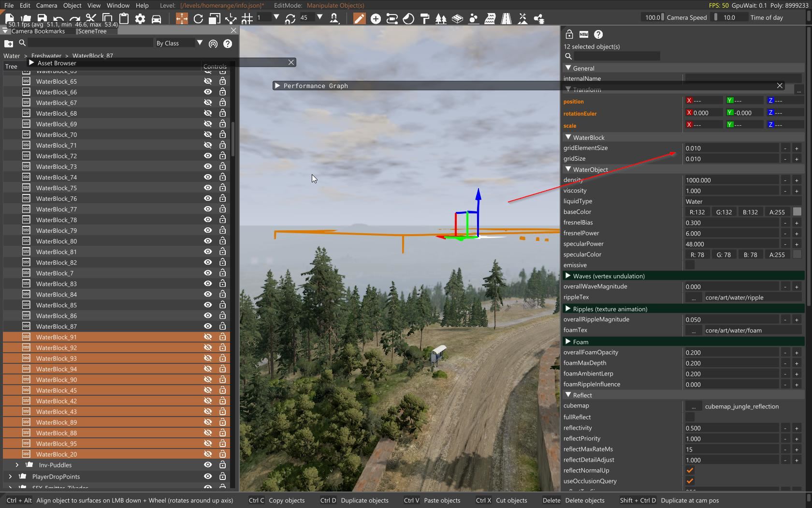Toggle visibility of WaterBlock_80
The height and width of the screenshot is (508, 812).
208,241
